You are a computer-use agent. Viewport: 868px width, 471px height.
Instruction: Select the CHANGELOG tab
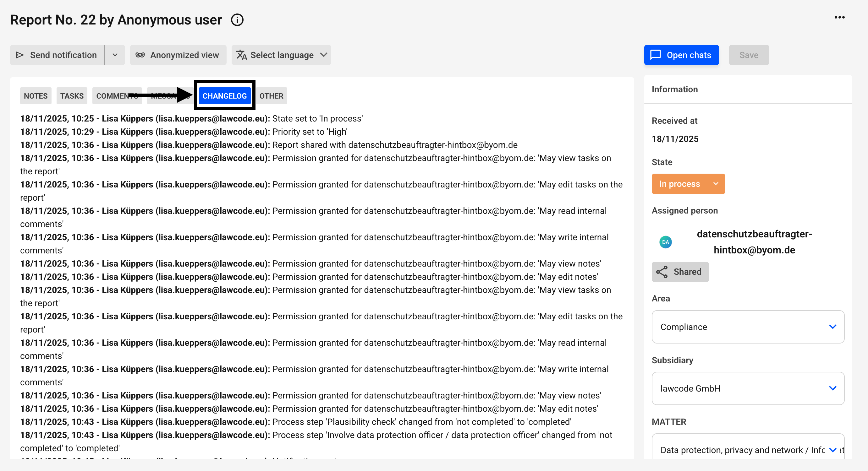pos(224,96)
